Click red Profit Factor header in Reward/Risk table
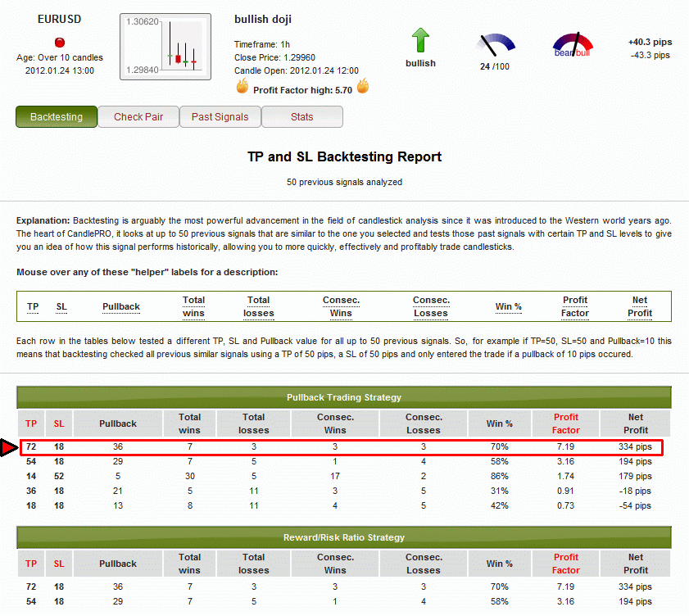 pyautogui.click(x=566, y=564)
